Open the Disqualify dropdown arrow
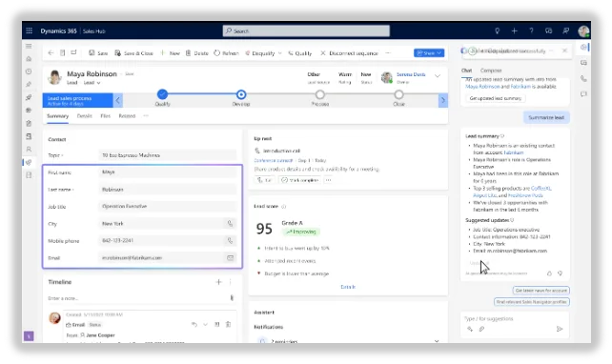Viewport: 612px width, 364px height. (x=280, y=53)
